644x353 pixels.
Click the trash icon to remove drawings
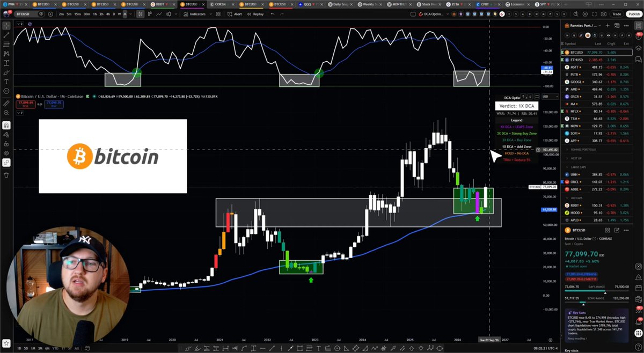(6, 175)
